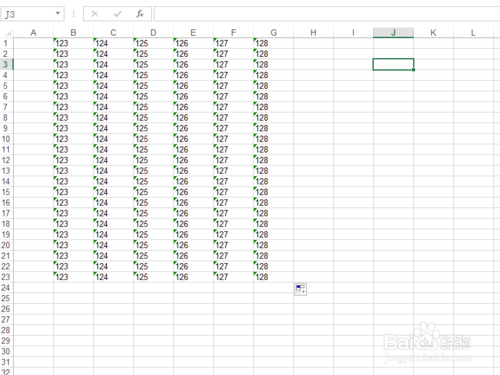Click cell G23 containing 128
Image resolution: width=500 pixels, height=375 pixels.
[x=273, y=277]
